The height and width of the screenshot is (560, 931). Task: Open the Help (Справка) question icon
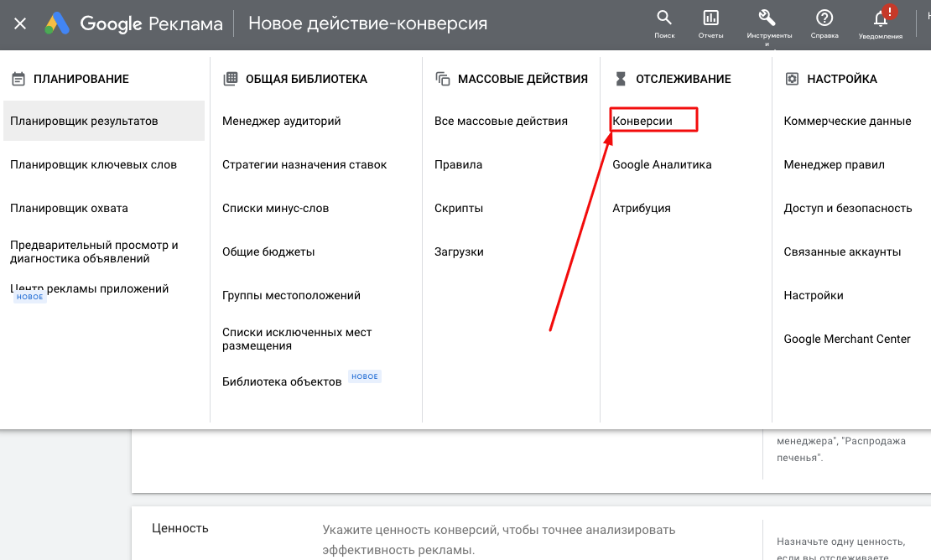pos(824,18)
